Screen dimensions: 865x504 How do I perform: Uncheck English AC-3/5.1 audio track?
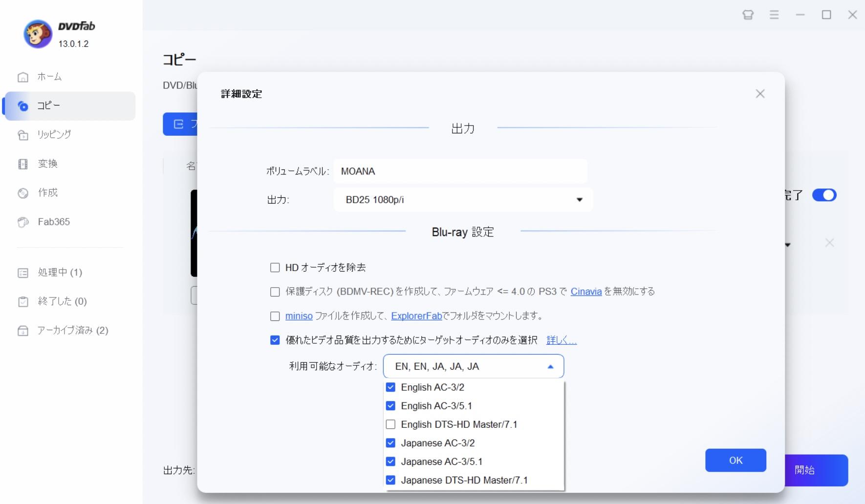point(390,406)
